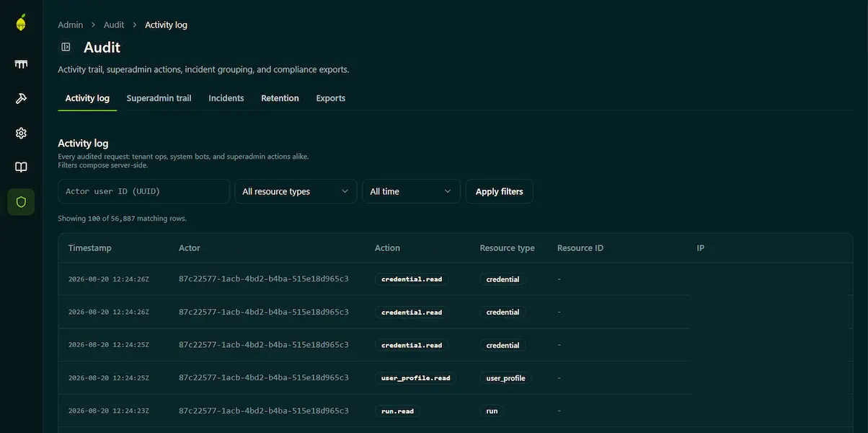868x433 pixels.
Task: Open the hammer tools icon in sidebar
Action: tap(21, 99)
